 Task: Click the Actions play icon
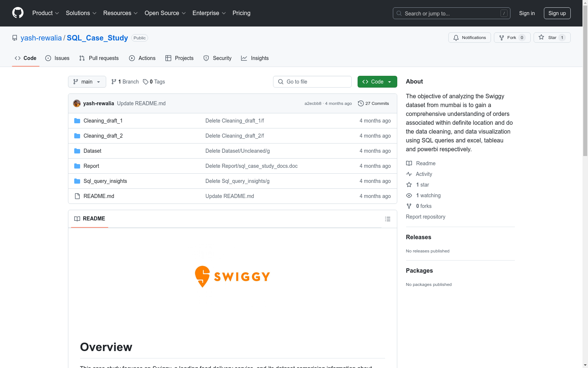coord(132,58)
